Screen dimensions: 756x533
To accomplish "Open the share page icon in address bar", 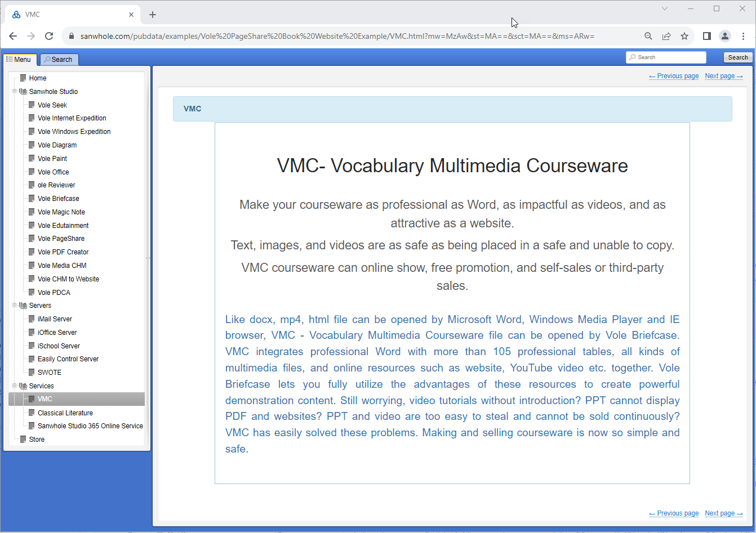I will coord(666,36).
